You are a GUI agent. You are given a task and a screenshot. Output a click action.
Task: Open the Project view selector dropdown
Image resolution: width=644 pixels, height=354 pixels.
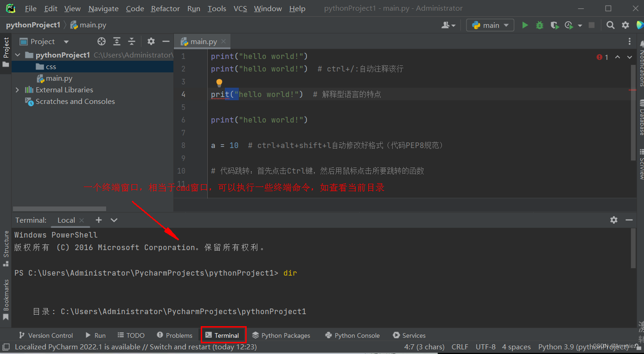click(44, 41)
